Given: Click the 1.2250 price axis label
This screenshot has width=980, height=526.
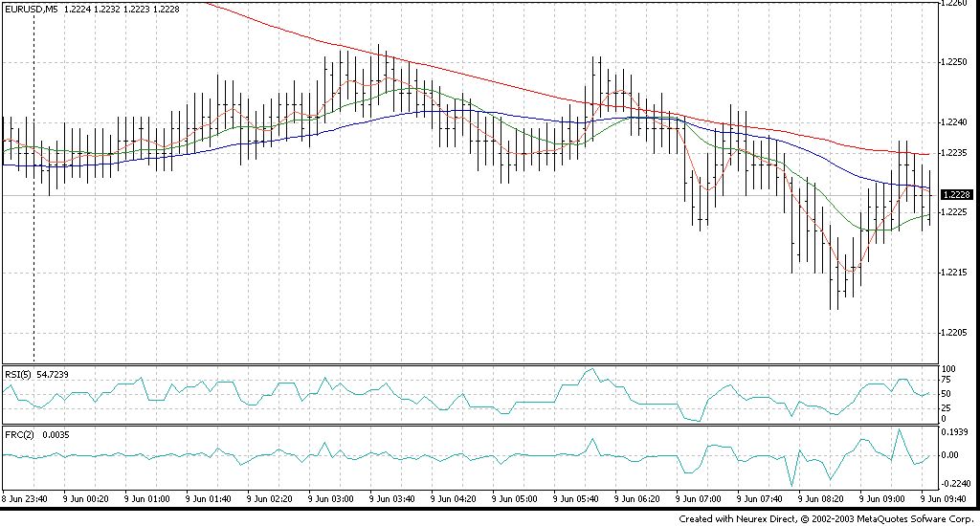Looking at the screenshot, I should pos(956,62).
